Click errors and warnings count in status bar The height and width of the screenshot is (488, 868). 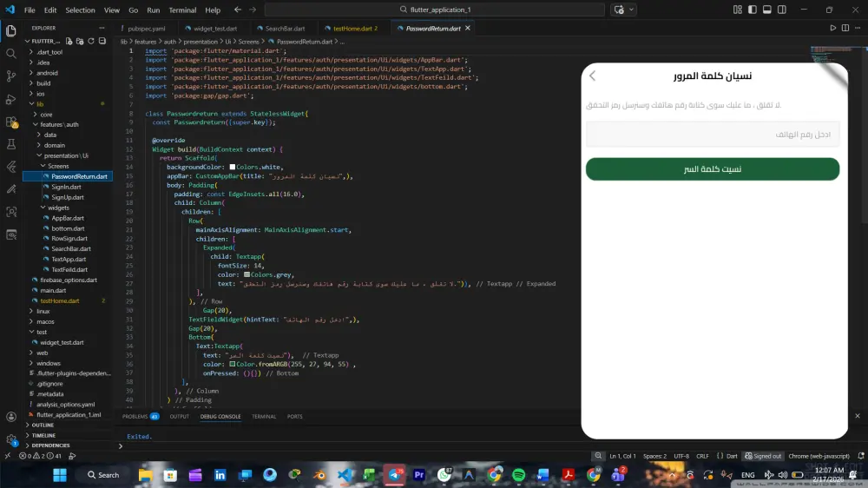tap(40, 456)
